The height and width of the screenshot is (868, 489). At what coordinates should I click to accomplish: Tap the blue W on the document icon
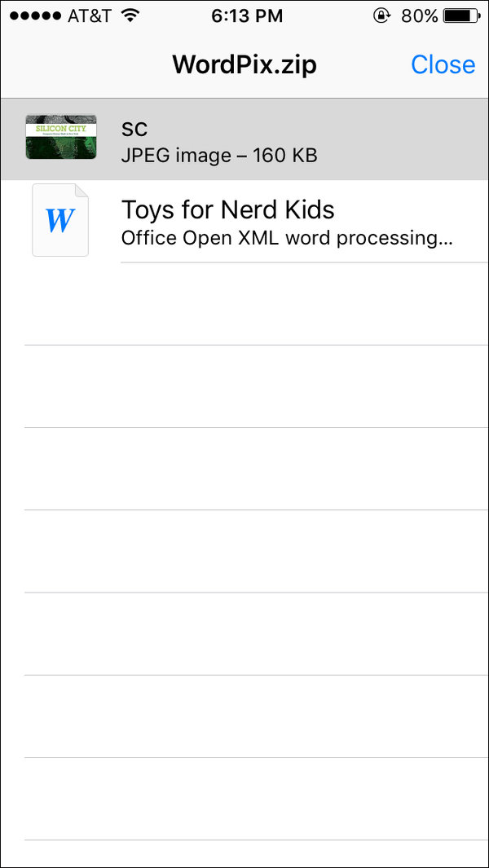tap(59, 220)
